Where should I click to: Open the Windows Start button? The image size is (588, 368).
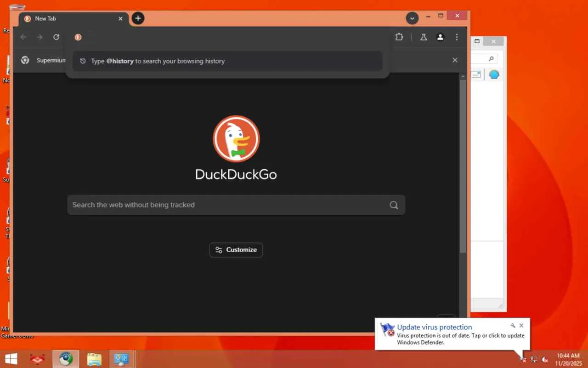(x=11, y=359)
